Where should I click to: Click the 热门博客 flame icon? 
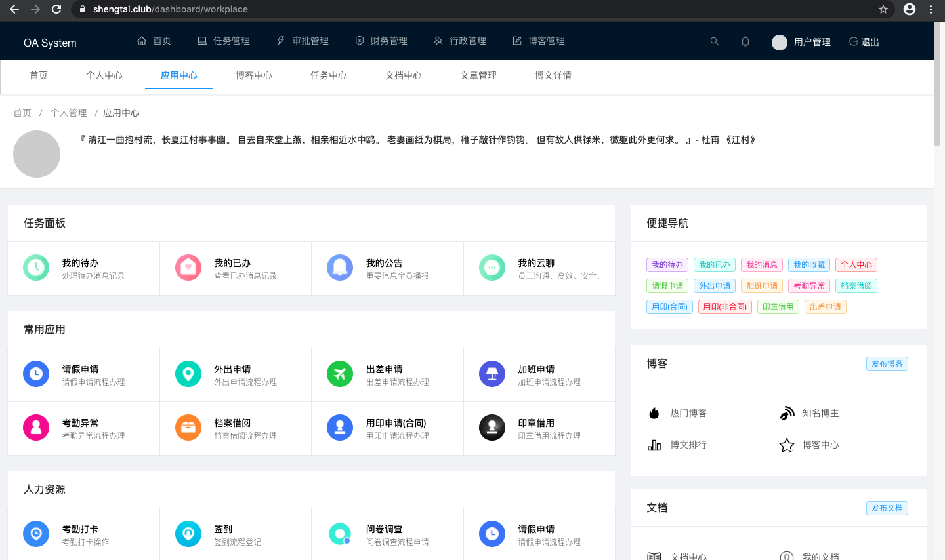654,413
